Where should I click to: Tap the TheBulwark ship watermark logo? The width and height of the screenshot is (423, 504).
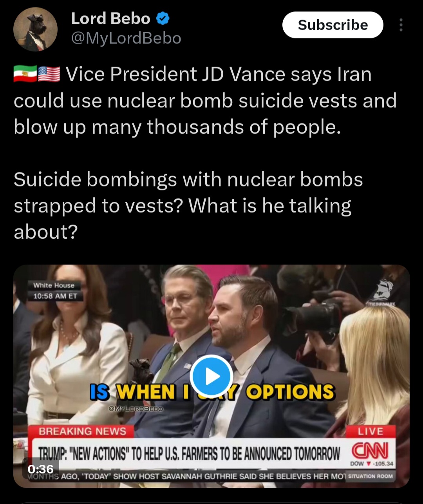(x=381, y=293)
